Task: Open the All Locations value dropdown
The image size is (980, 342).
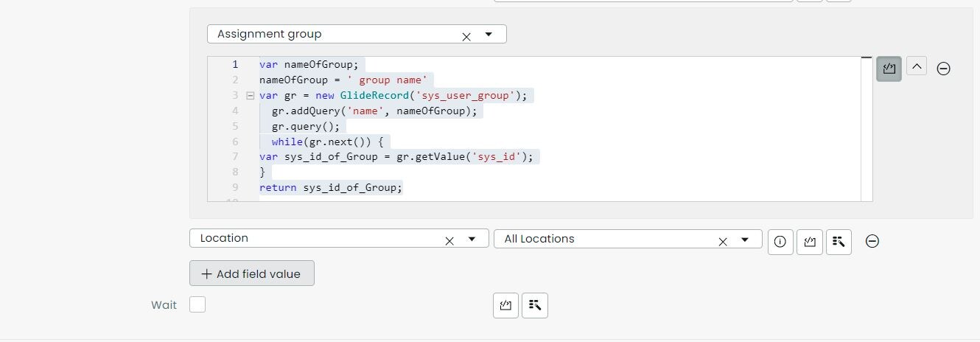Action: [x=745, y=240]
